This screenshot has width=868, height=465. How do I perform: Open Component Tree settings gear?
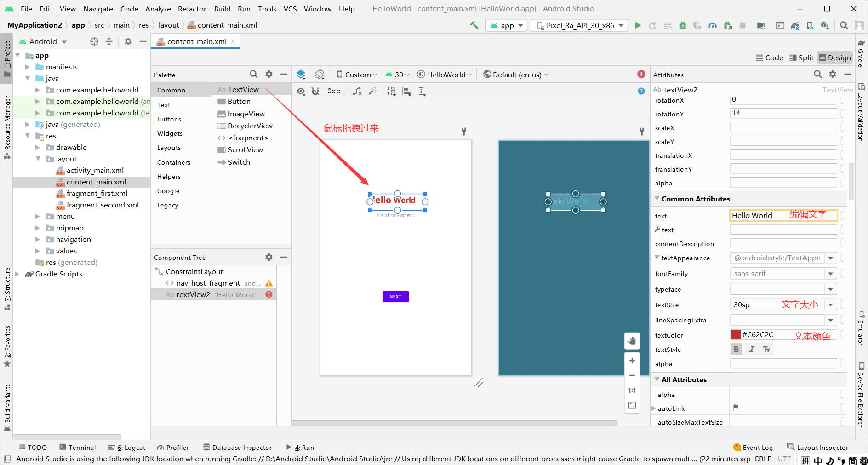(x=269, y=257)
